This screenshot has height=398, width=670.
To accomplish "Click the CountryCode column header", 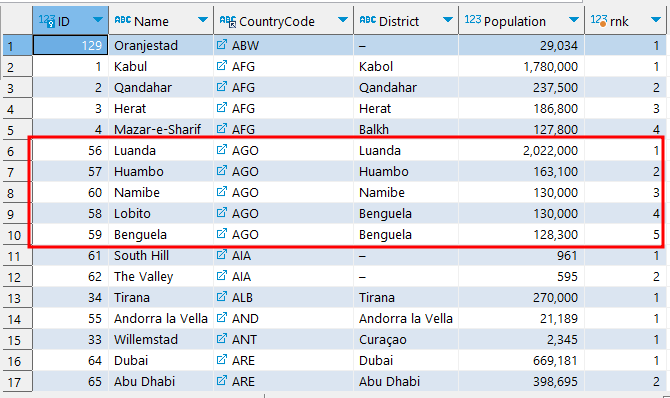I will coord(284,21).
